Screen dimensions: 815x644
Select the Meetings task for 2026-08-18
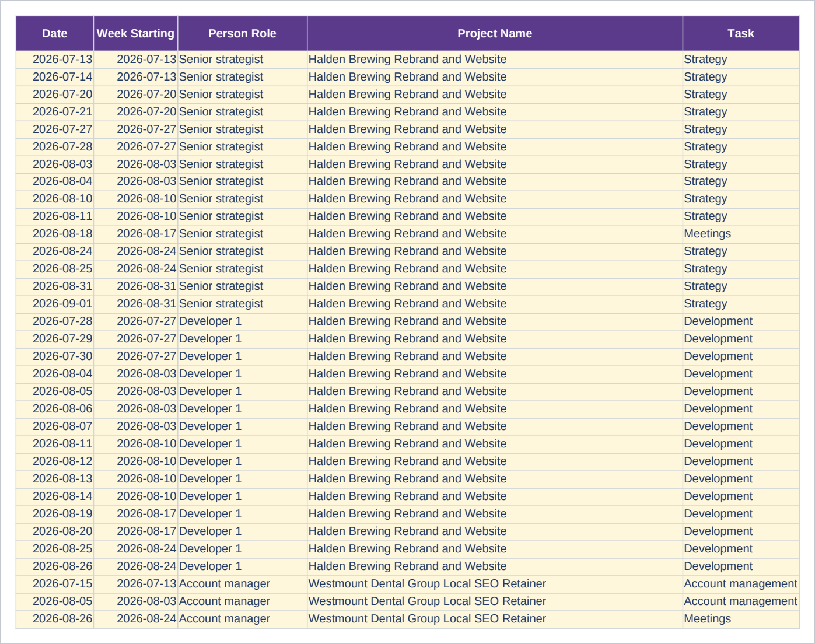tap(741, 234)
